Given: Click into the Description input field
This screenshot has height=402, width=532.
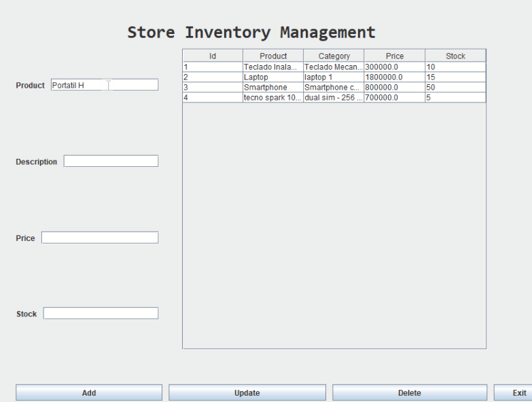Looking at the screenshot, I should [x=111, y=162].
